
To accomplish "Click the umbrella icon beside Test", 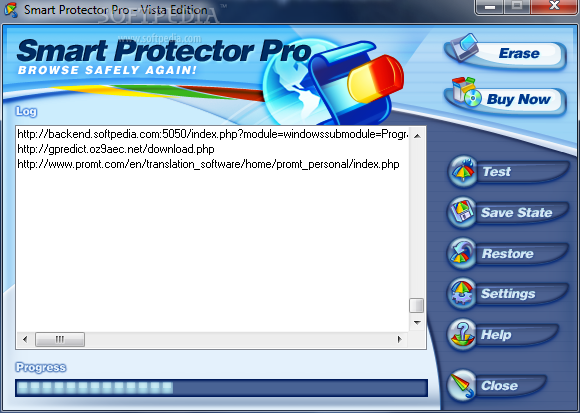I will pos(462,172).
